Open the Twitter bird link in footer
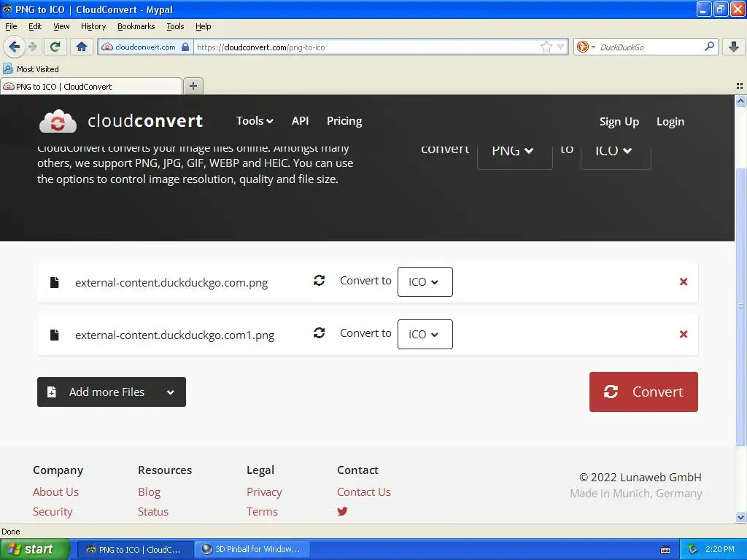 (x=342, y=511)
